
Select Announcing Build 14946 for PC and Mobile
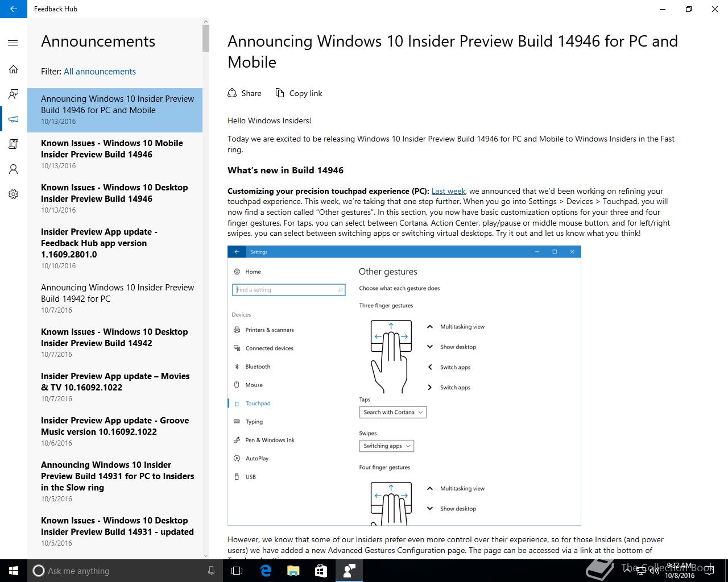(x=115, y=110)
